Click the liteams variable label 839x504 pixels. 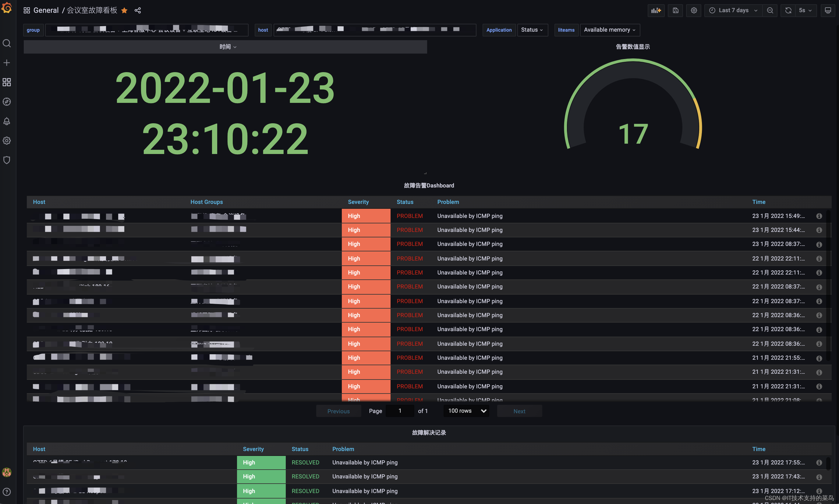point(566,30)
